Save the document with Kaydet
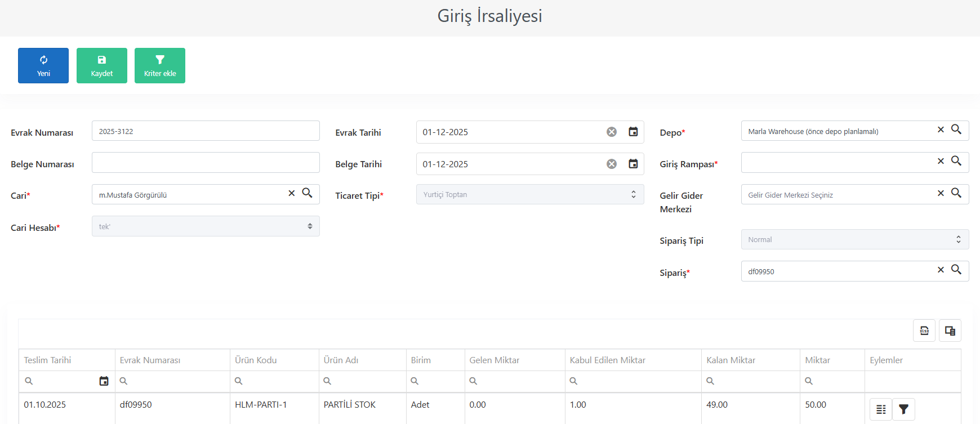 point(102,65)
